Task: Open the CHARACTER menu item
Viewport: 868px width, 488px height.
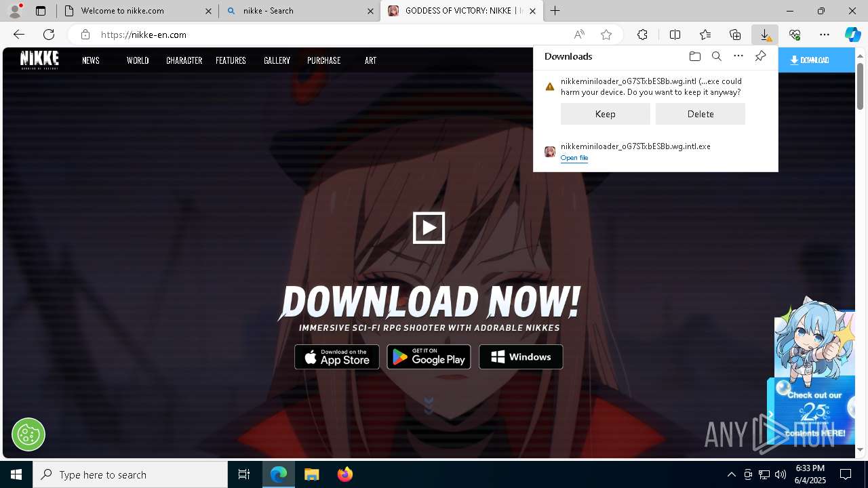Action: [x=184, y=60]
